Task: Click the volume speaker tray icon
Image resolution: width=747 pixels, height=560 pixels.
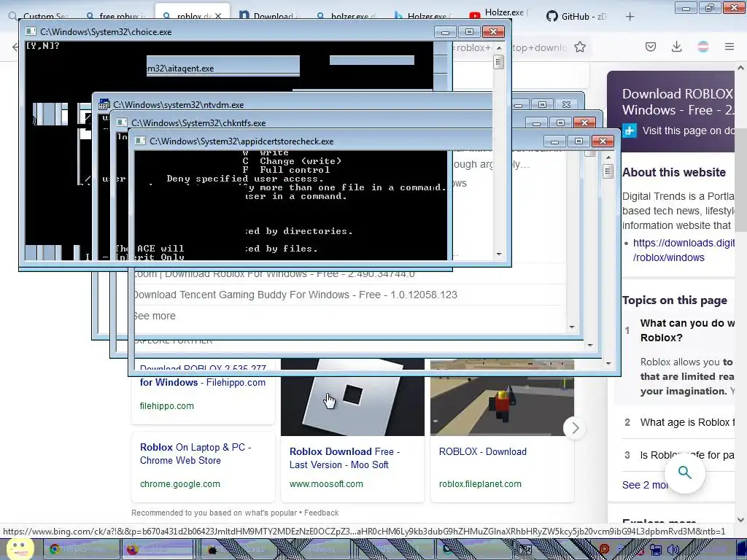Action: click(x=673, y=550)
